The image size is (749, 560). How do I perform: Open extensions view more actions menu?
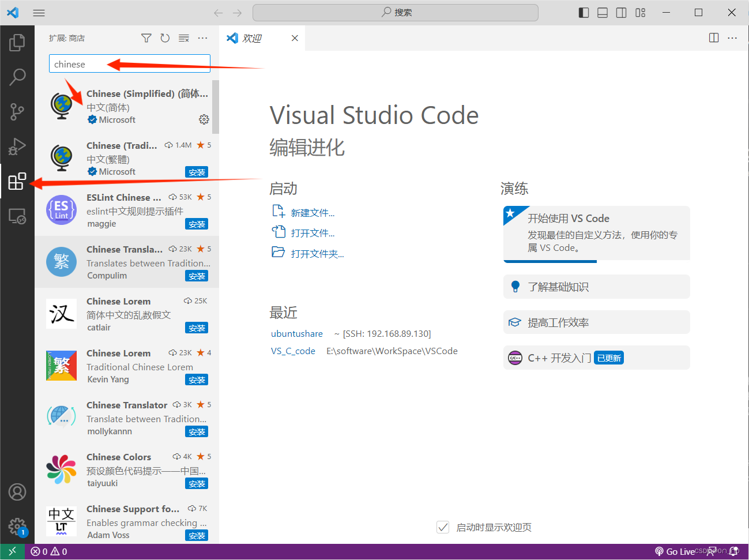(x=202, y=38)
